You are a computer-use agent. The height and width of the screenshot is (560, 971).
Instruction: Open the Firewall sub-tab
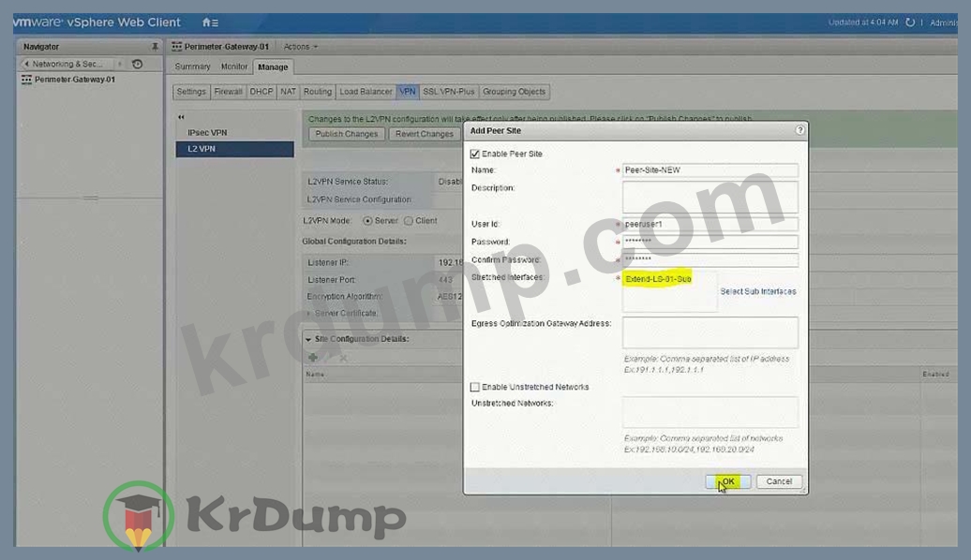[x=228, y=92]
